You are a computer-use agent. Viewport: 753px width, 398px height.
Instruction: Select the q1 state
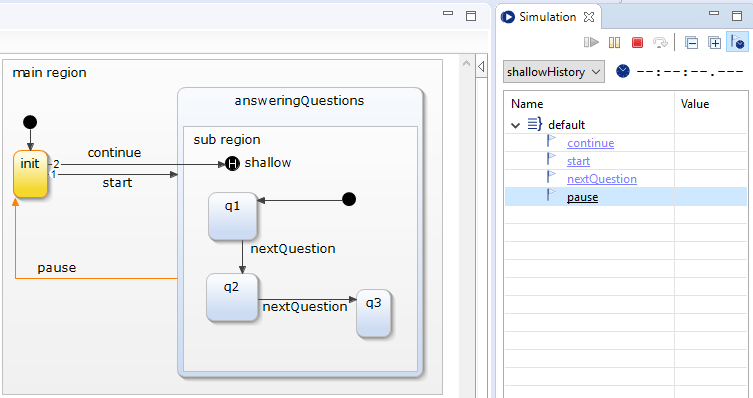tap(232, 216)
